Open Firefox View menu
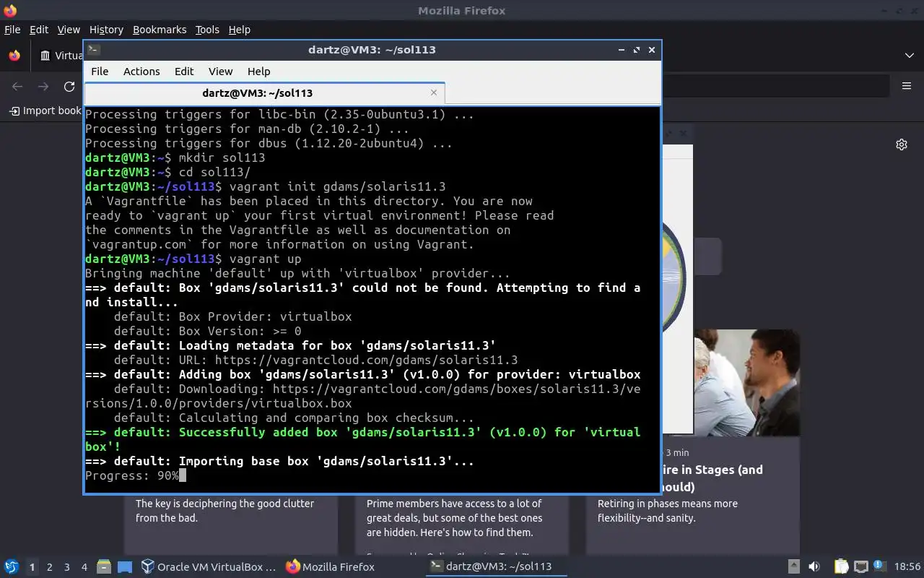The height and width of the screenshot is (578, 924). [69, 30]
